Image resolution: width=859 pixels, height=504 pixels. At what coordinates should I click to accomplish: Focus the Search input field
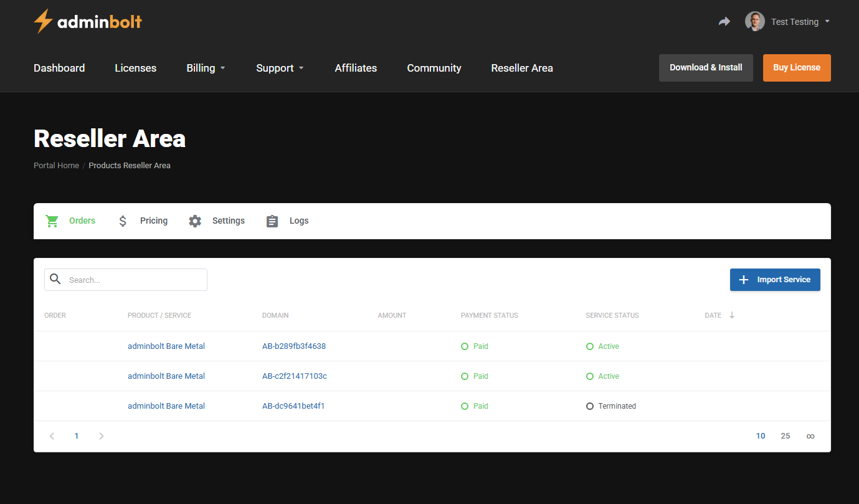click(126, 280)
